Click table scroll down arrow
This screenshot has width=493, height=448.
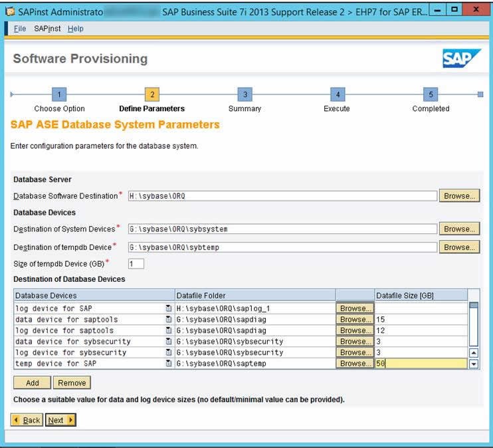coord(474,364)
